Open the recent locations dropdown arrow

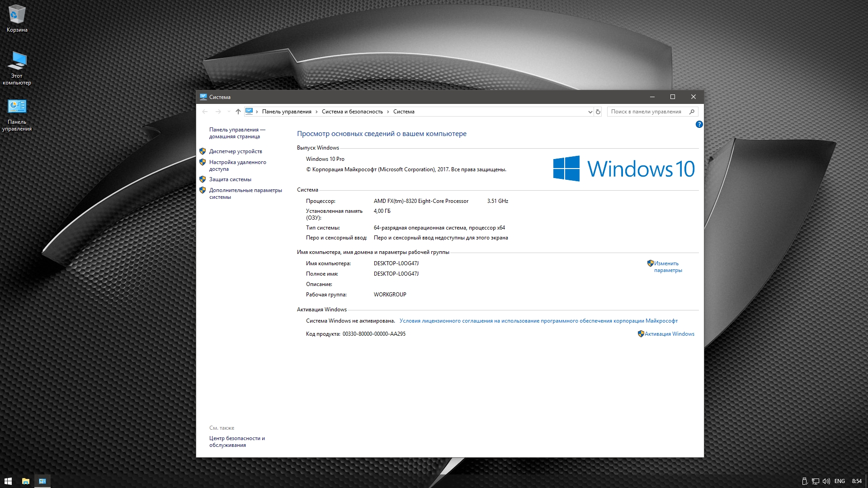(x=229, y=112)
